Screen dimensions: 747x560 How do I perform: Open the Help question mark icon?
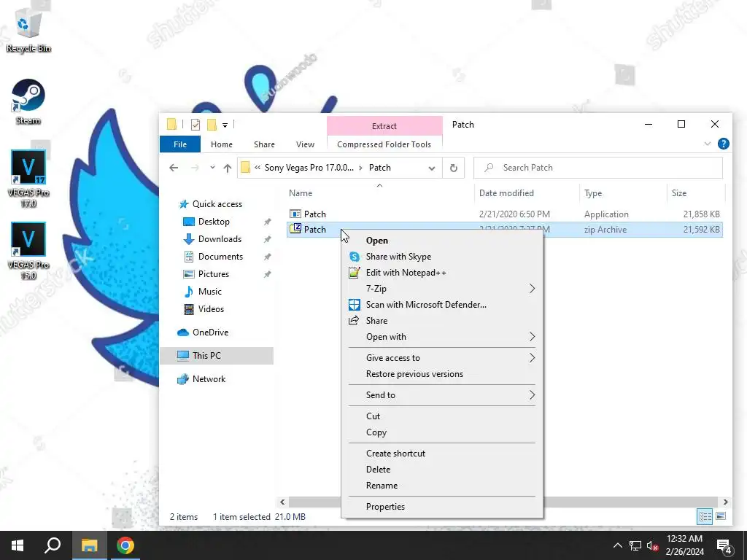(723, 144)
